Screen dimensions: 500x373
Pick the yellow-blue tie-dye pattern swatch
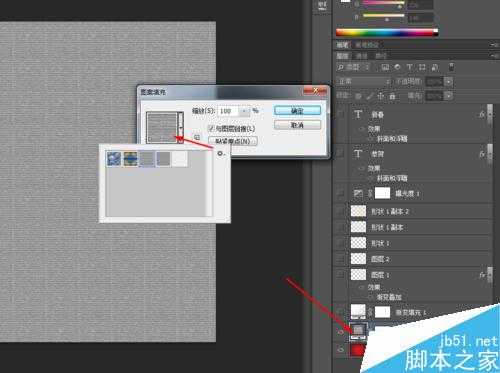(x=130, y=159)
